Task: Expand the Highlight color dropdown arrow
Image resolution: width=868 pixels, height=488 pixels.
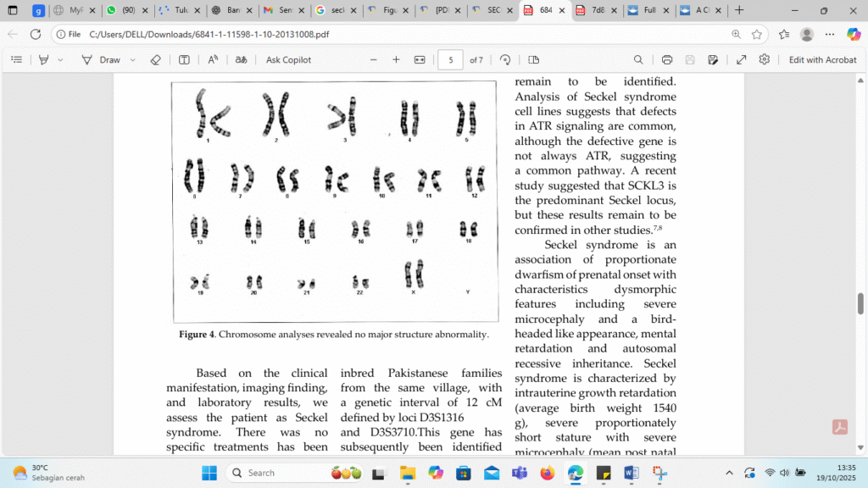Action: coord(60,60)
